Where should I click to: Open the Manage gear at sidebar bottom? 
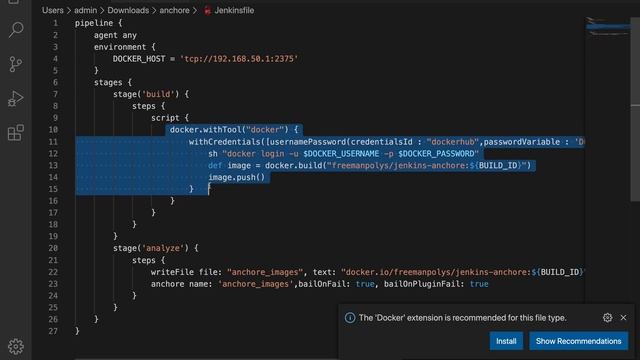[x=16, y=347]
